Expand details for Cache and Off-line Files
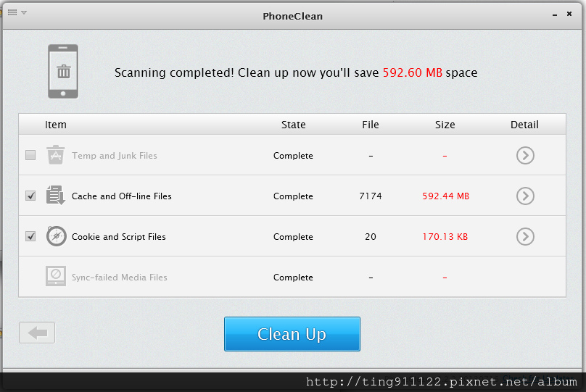Image resolution: width=586 pixels, height=392 pixels. pyautogui.click(x=525, y=196)
